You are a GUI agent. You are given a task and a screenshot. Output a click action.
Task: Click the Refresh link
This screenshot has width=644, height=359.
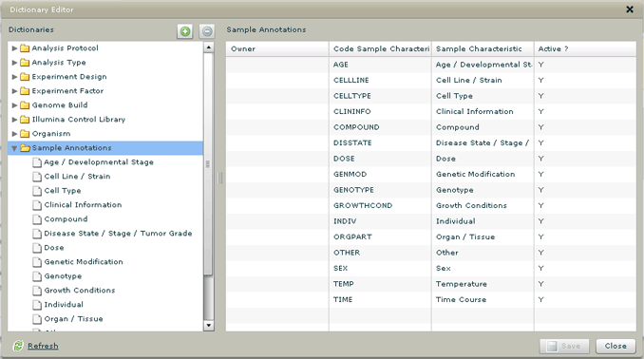(43, 346)
